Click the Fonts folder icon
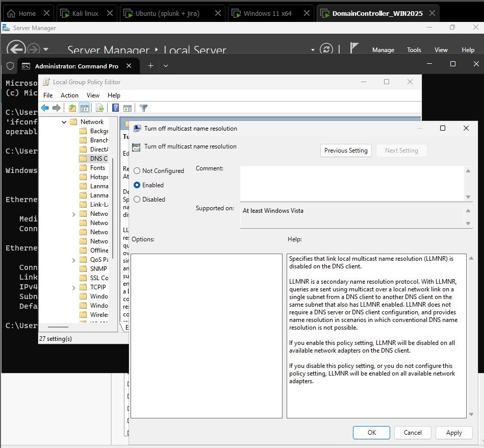484x448 pixels. pyautogui.click(x=83, y=168)
